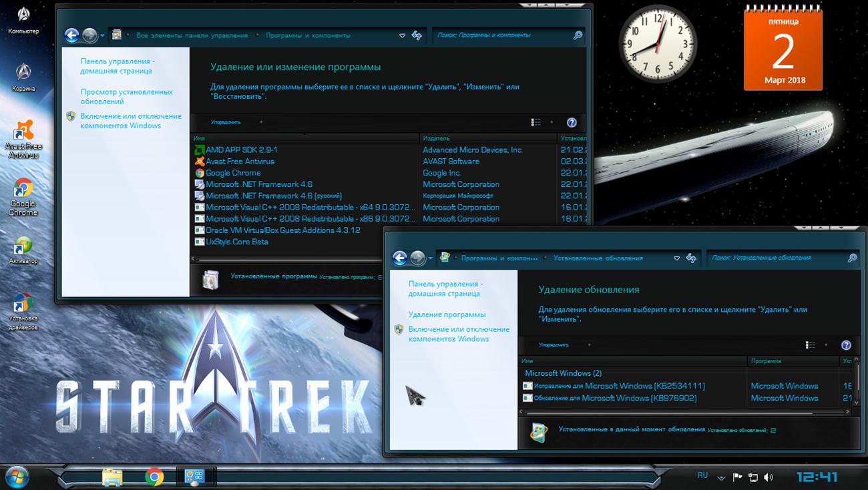Change view icon in Programs and Components window
This screenshot has width=868, height=490.
pyautogui.click(x=536, y=122)
